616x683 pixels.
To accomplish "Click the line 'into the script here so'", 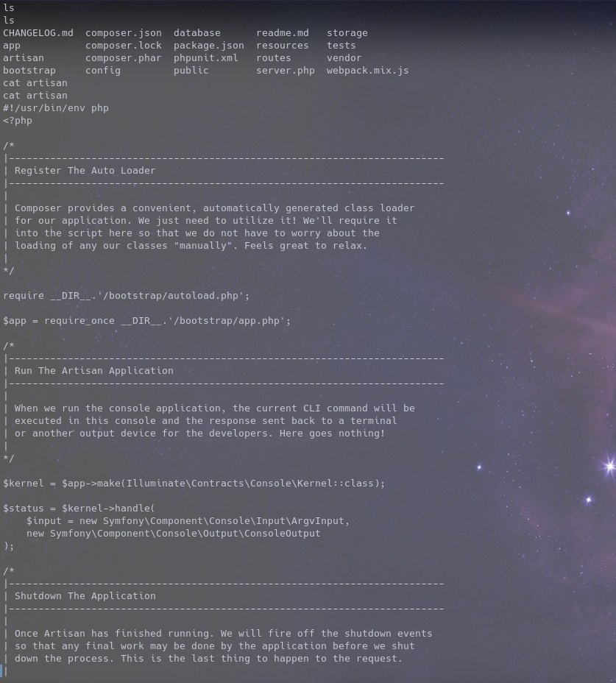I will pyautogui.click(x=197, y=233).
